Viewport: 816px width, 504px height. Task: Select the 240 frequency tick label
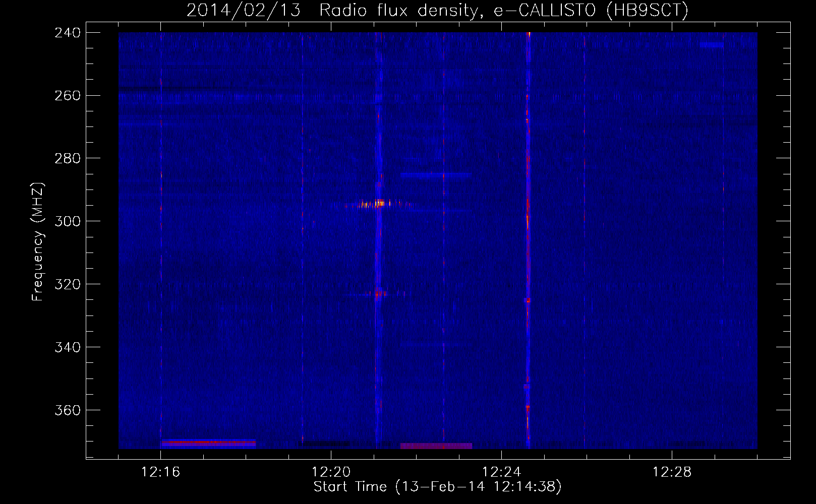(x=68, y=33)
